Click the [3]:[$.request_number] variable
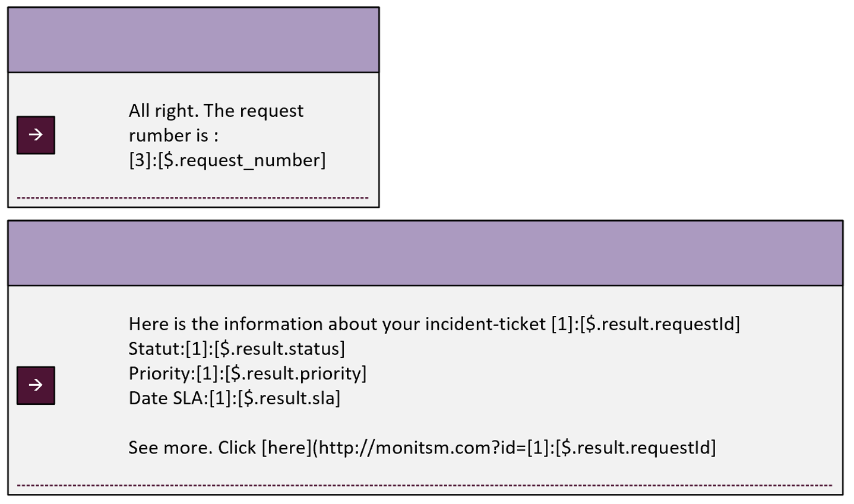 click(x=227, y=160)
